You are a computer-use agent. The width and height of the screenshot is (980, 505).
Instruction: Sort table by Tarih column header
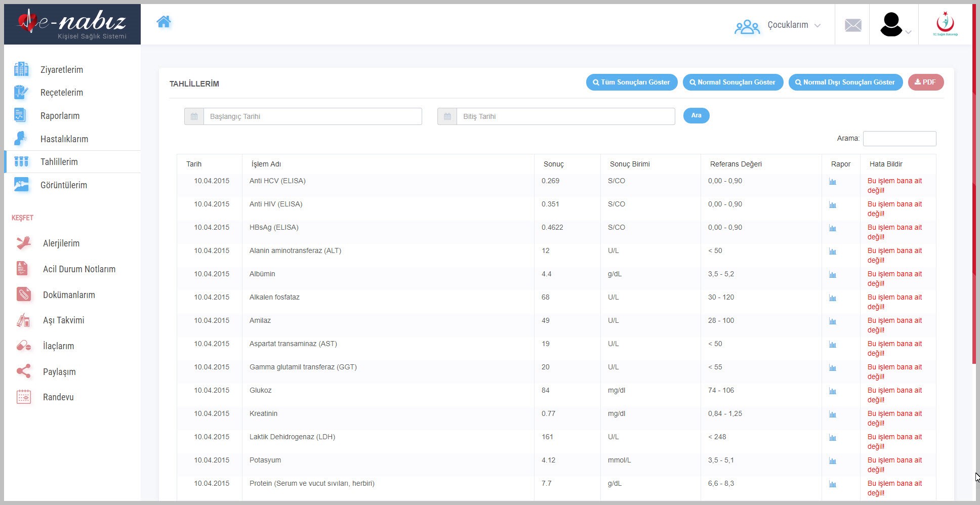[x=194, y=164]
